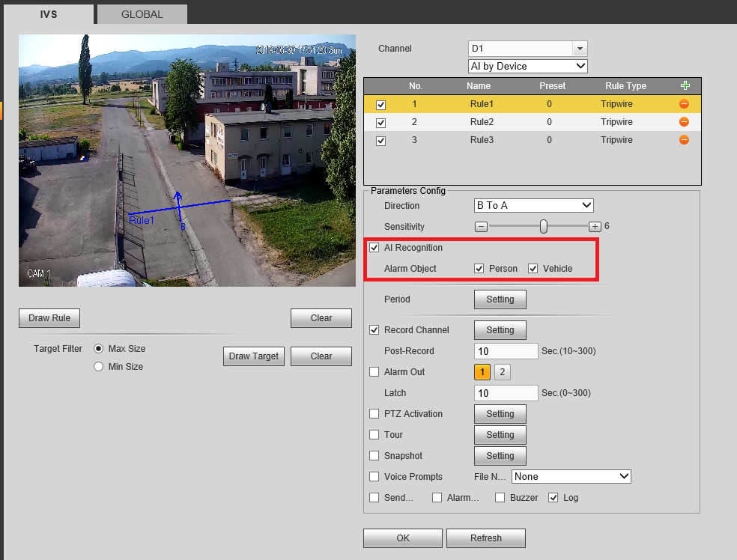Viewport: 737px width, 560px height.
Task: Decrease sensitivity with the minus icon
Action: tap(482, 226)
